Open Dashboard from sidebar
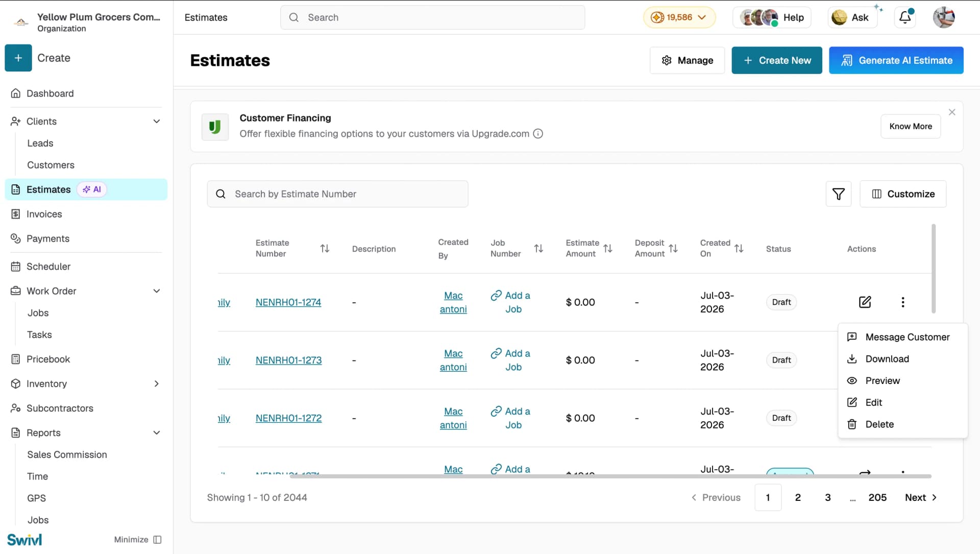This screenshot has width=980, height=554. pyautogui.click(x=50, y=93)
